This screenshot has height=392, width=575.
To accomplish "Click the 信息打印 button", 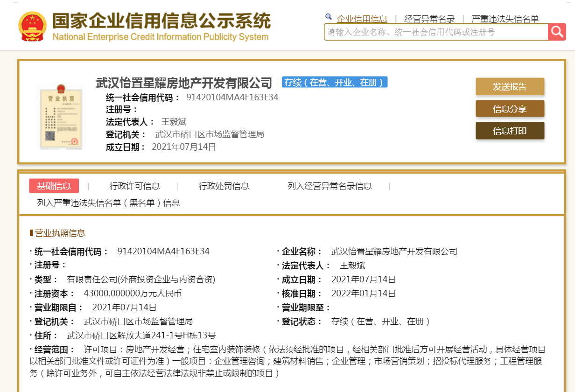I will coord(510,131).
